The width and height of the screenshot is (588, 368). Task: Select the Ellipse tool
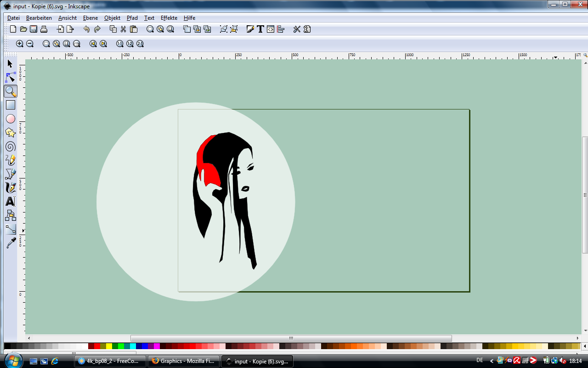click(x=11, y=119)
